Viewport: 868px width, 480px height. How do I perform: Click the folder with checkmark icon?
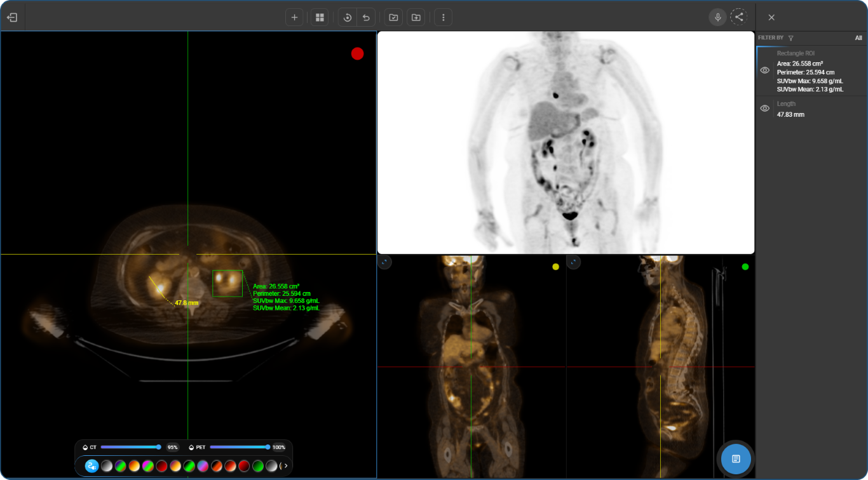click(x=393, y=17)
